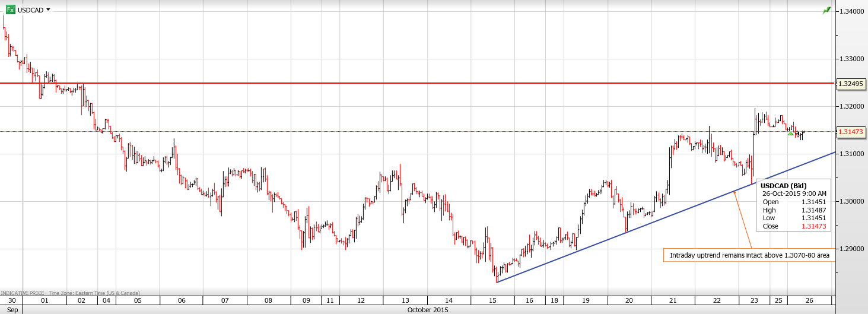Click 1.34000 on the price axis
The image size is (868, 314).
click(x=850, y=12)
